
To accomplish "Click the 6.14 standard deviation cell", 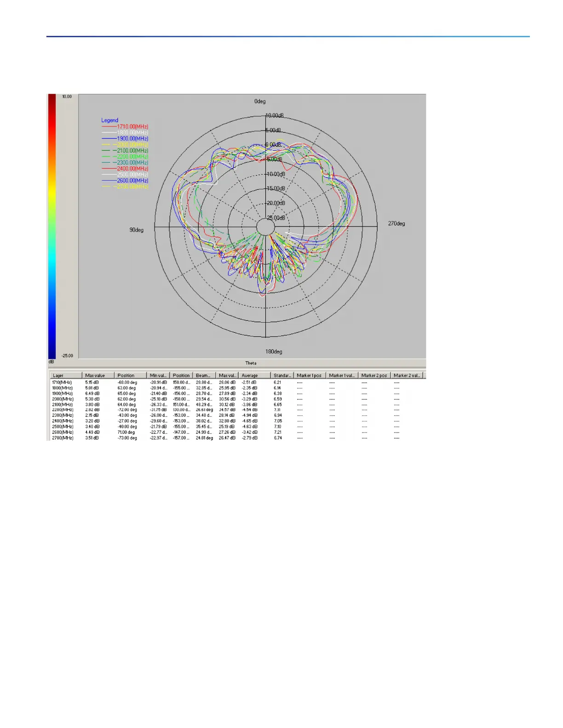I will pyautogui.click(x=277, y=388).
